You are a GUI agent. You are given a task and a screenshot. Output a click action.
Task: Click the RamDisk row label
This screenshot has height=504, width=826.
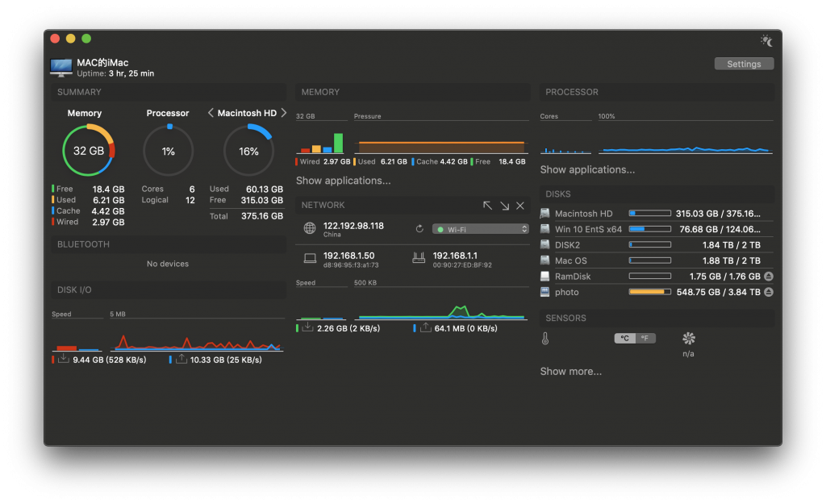point(573,277)
